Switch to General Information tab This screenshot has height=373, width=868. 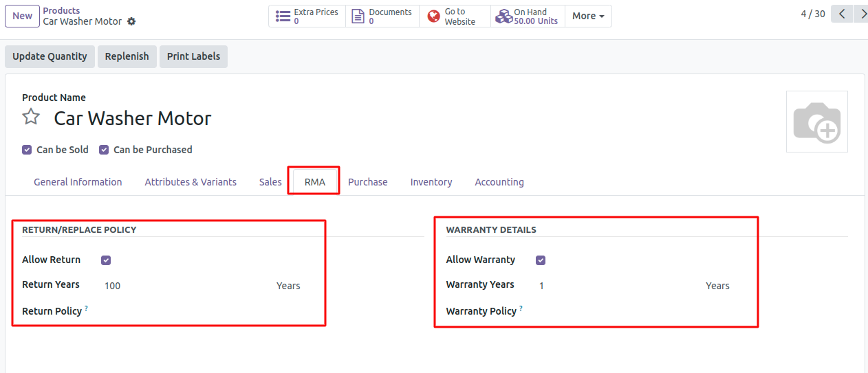(x=78, y=182)
